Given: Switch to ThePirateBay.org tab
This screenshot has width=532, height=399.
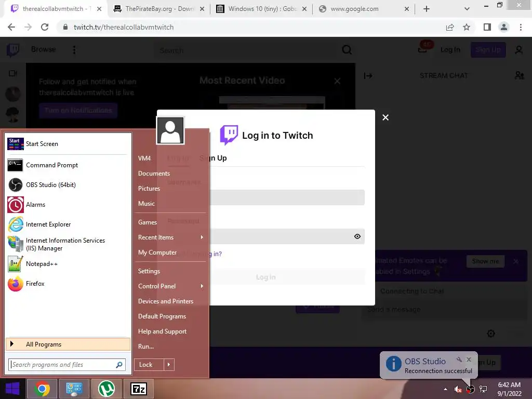Looking at the screenshot, I should pos(159,9).
